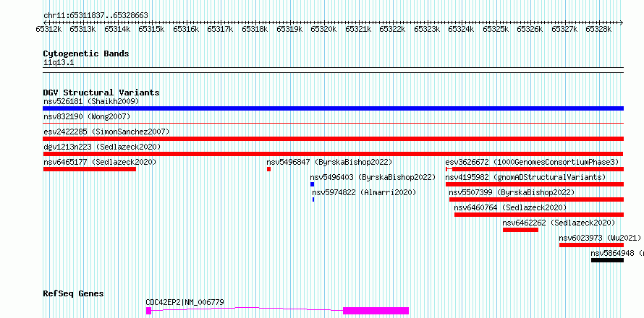The width and height of the screenshot is (644, 318).
Task: Open the nsv832190 (Wong2007) label
Action: (87, 116)
